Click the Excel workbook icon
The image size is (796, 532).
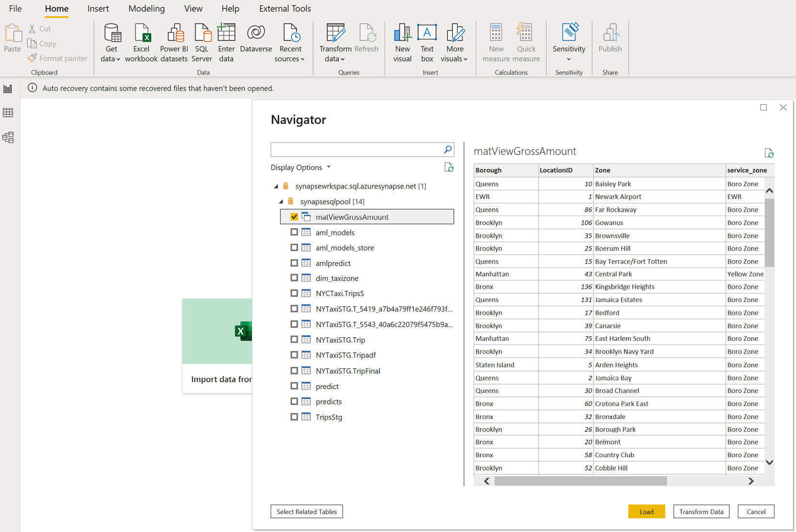coord(142,33)
